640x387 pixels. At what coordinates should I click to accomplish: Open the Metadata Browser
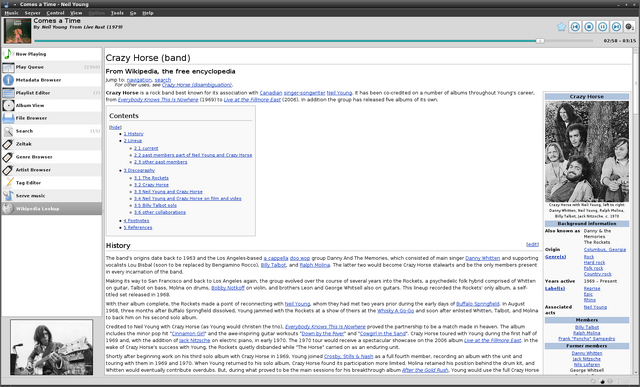click(51, 80)
